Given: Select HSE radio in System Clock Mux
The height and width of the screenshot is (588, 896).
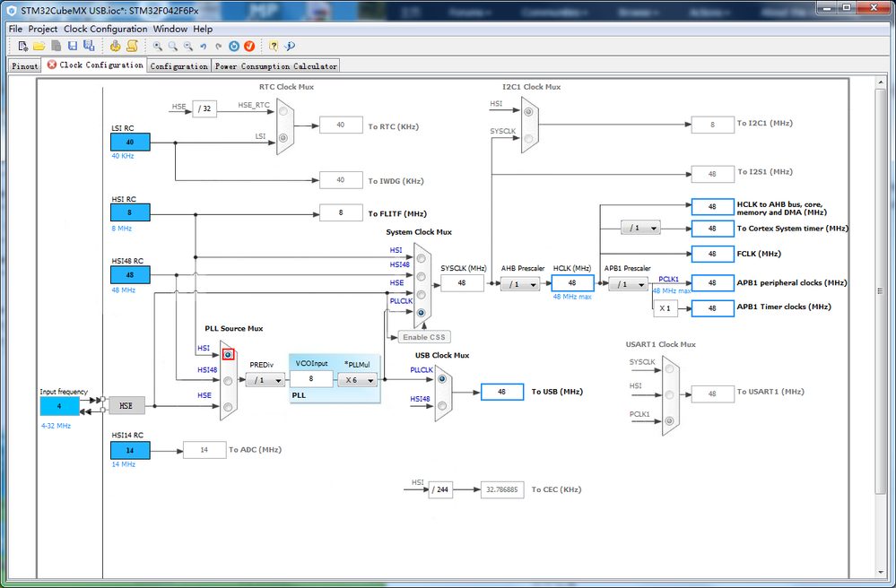Looking at the screenshot, I should point(422,295).
